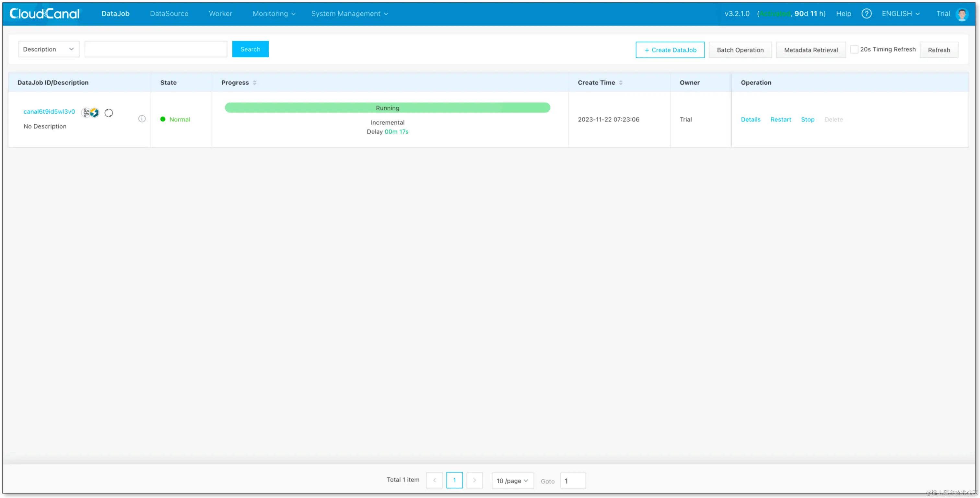
Task: Click the question mark help icon
Action: 866,14
